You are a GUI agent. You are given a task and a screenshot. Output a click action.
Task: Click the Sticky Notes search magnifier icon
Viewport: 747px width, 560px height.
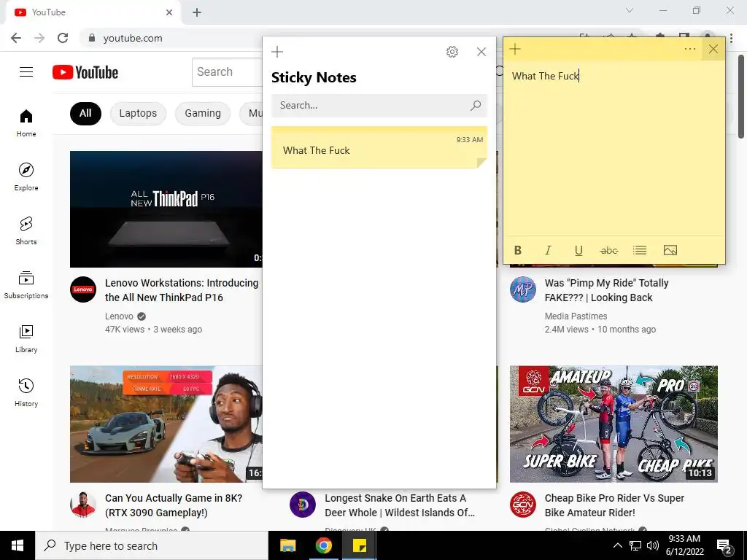click(476, 106)
